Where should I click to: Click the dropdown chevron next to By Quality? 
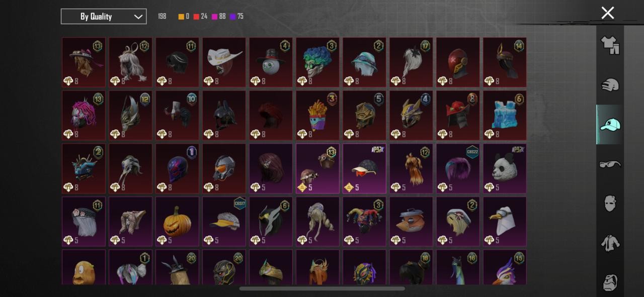(138, 17)
